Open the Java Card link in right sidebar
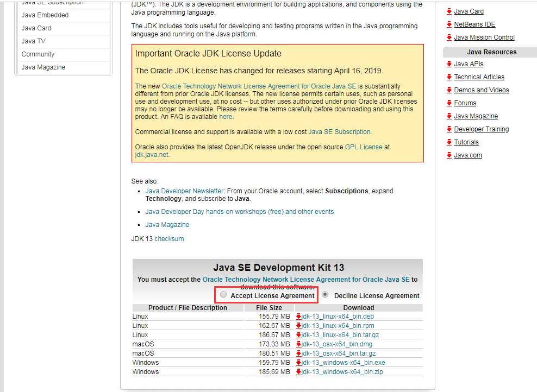Screen dimensions: 537x392 (x=469, y=11)
